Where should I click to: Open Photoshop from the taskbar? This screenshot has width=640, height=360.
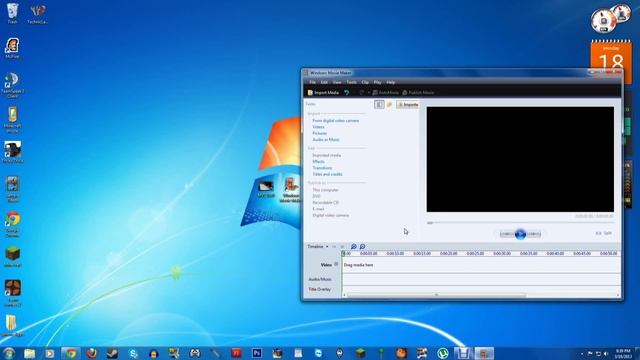[257, 353]
